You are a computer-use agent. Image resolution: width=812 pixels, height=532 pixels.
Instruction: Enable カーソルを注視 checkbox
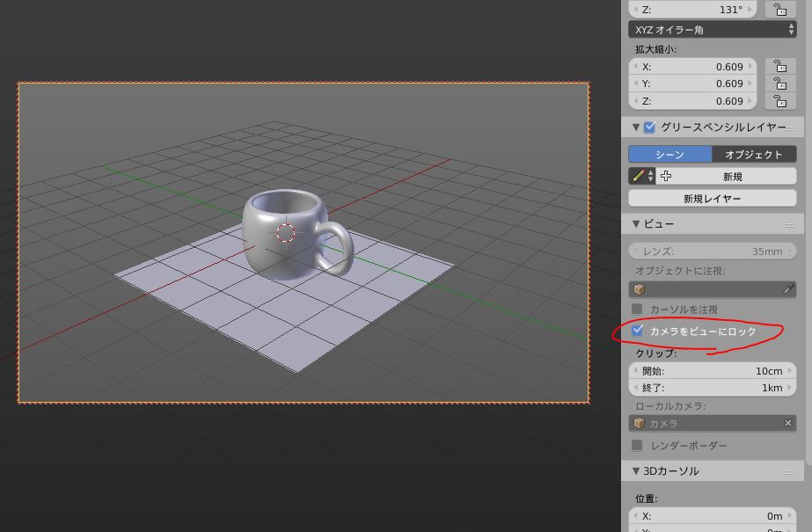click(638, 309)
